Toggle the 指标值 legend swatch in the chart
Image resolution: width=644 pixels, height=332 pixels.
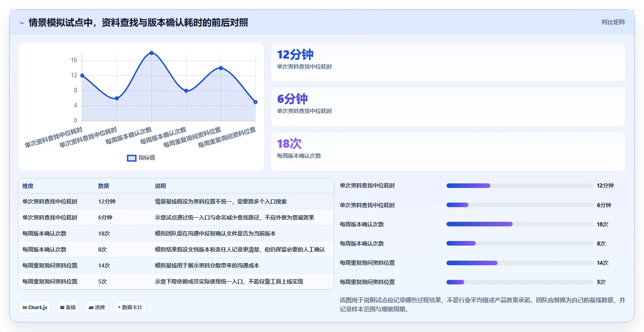click(131, 158)
